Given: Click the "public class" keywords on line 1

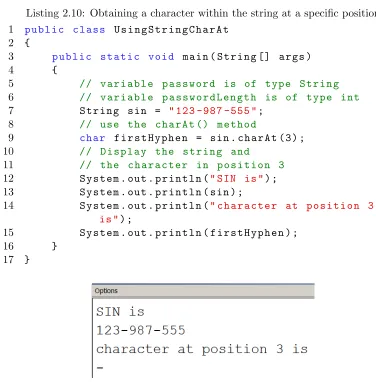Looking at the screenshot, I should [65, 30].
